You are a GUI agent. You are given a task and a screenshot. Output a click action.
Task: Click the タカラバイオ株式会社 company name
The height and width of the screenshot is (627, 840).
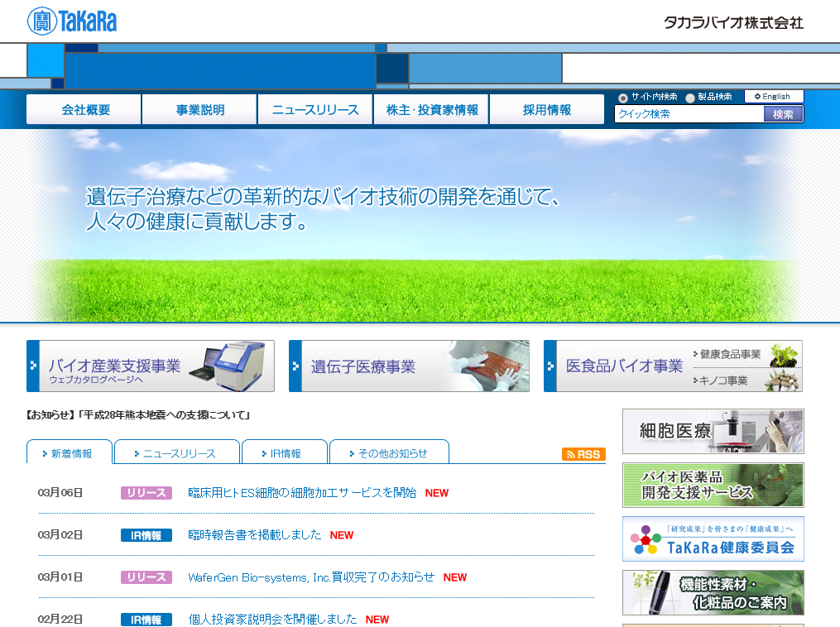(x=733, y=22)
